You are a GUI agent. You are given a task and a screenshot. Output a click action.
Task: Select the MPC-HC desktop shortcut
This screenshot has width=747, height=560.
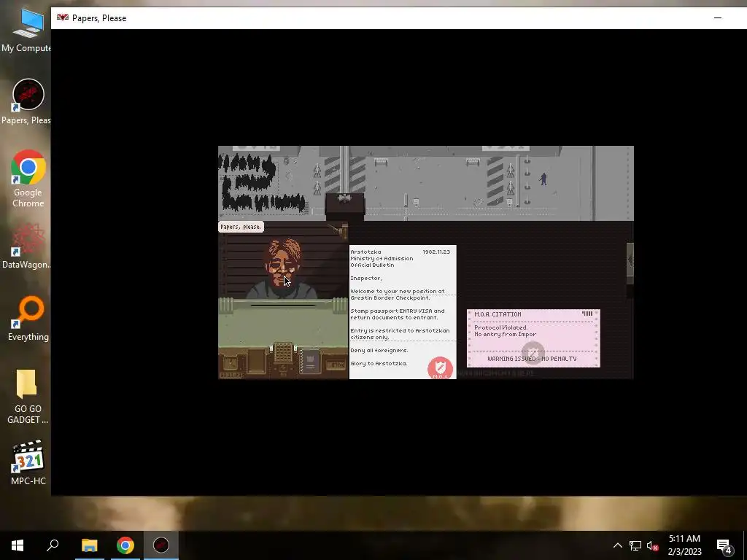point(28,463)
